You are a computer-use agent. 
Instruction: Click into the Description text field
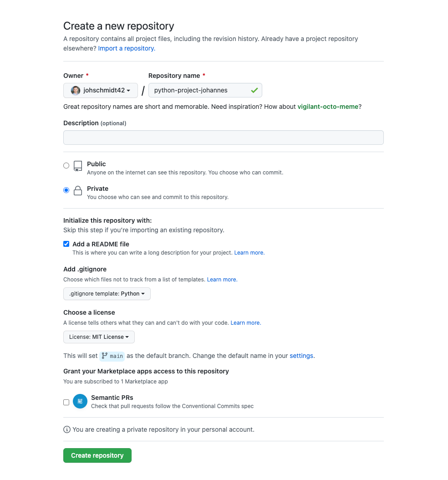(x=223, y=138)
